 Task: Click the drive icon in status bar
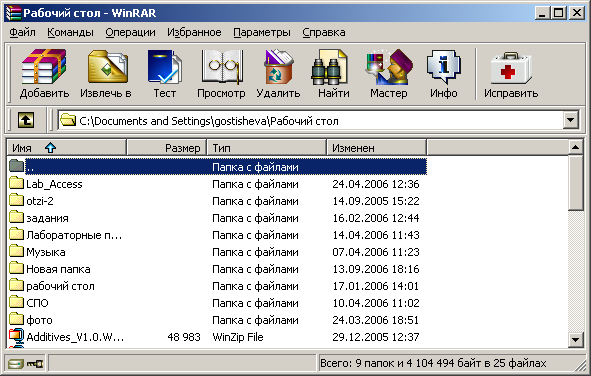[x=15, y=364]
